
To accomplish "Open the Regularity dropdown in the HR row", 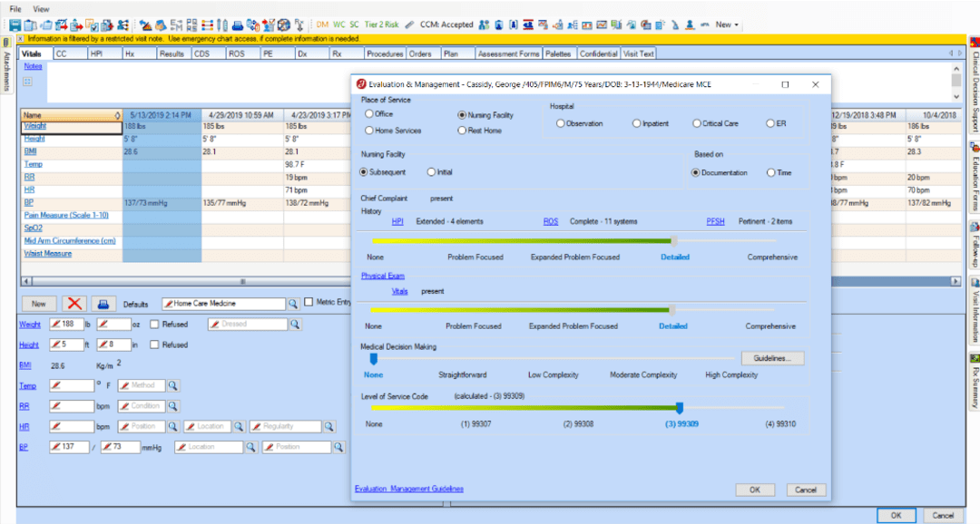I will click(328, 426).
